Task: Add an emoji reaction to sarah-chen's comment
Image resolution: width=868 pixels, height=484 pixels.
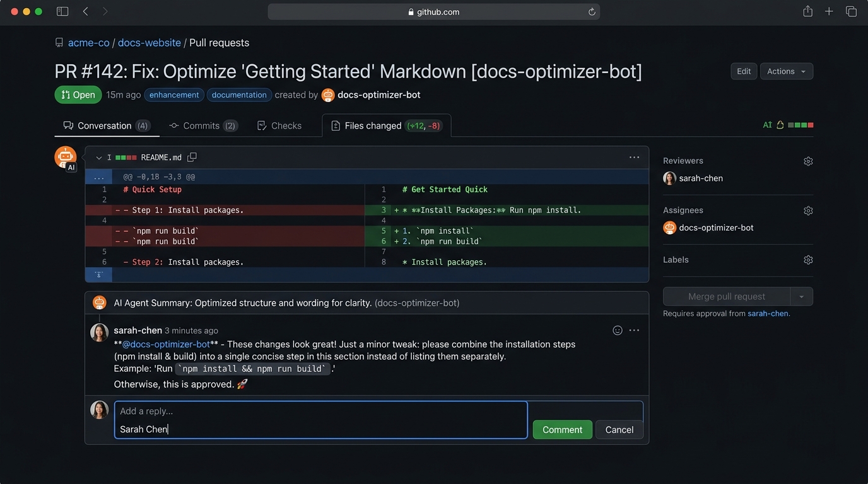Action: pos(618,330)
